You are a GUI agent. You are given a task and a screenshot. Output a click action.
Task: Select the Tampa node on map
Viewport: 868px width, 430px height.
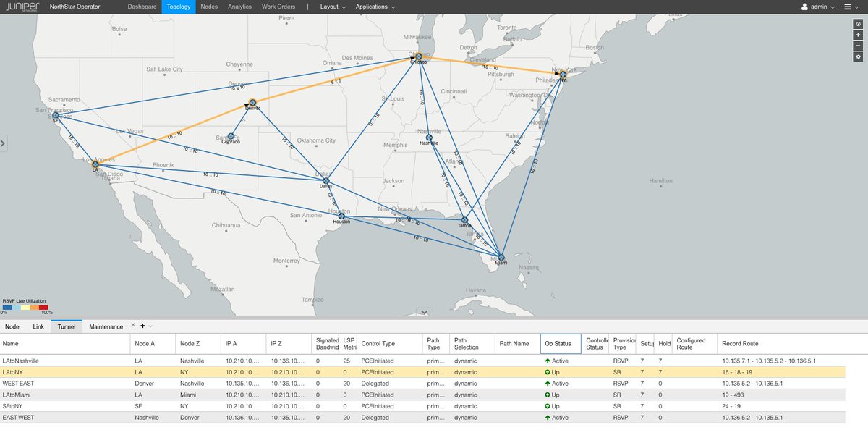click(x=464, y=220)
